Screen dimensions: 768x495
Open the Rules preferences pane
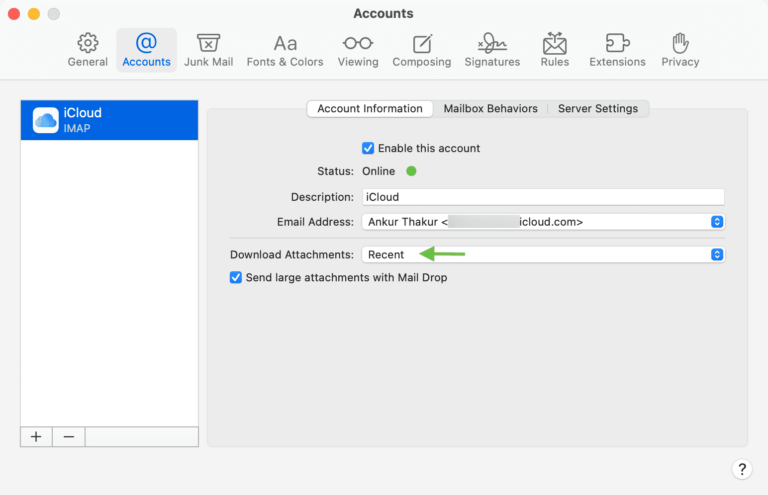[555, 50]
